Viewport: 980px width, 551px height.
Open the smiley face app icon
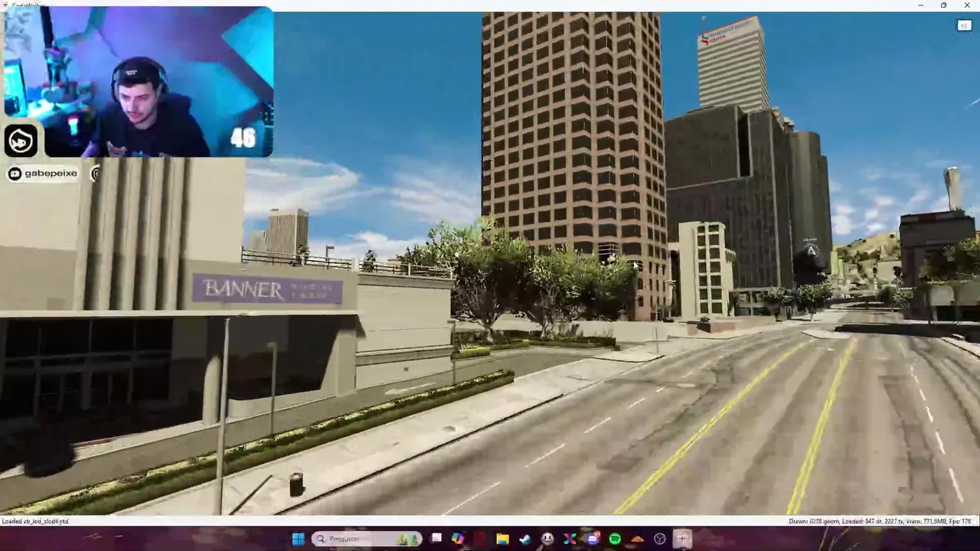tap(547, 539)
